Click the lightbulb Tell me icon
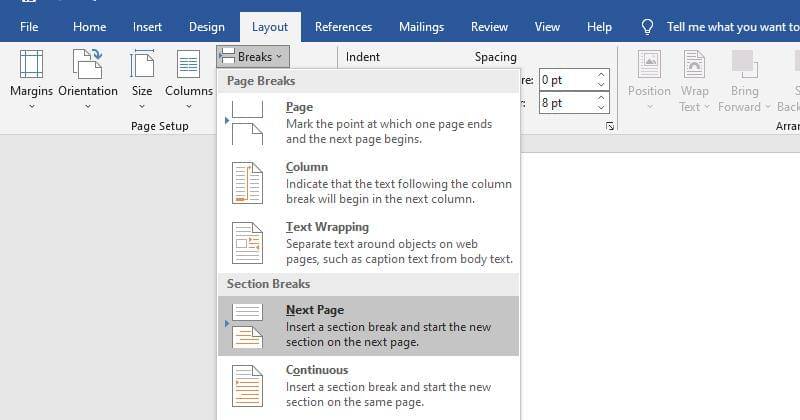The height and width of the screenshot is (420, 800). pos(648,27)
